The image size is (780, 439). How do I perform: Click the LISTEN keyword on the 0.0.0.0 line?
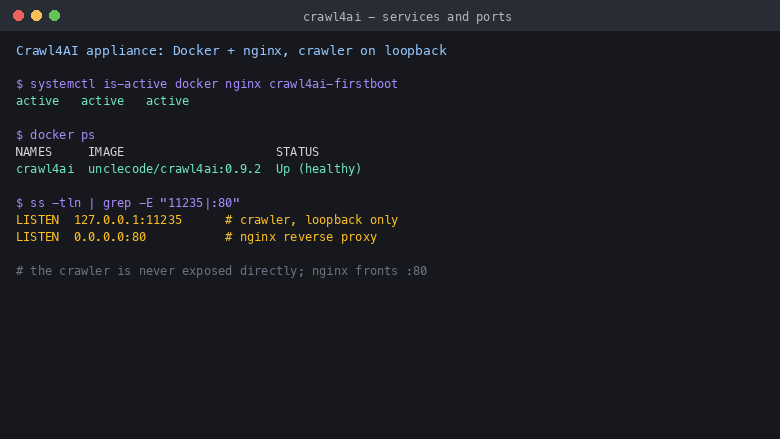37,237
